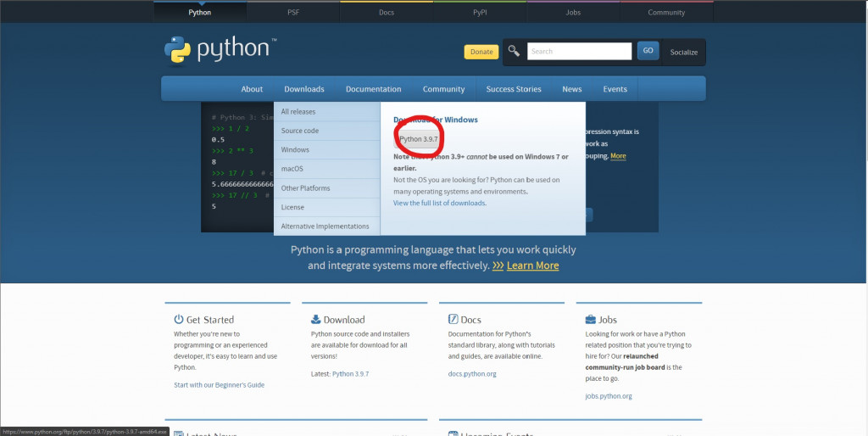Click the Get Started heading
Screen dimensions: 868x436
(210, 320)
